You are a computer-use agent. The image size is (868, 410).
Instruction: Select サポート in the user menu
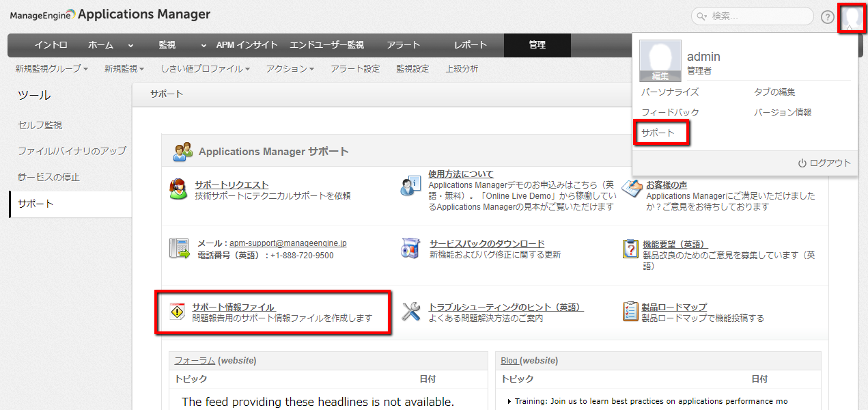pos(658,133)
